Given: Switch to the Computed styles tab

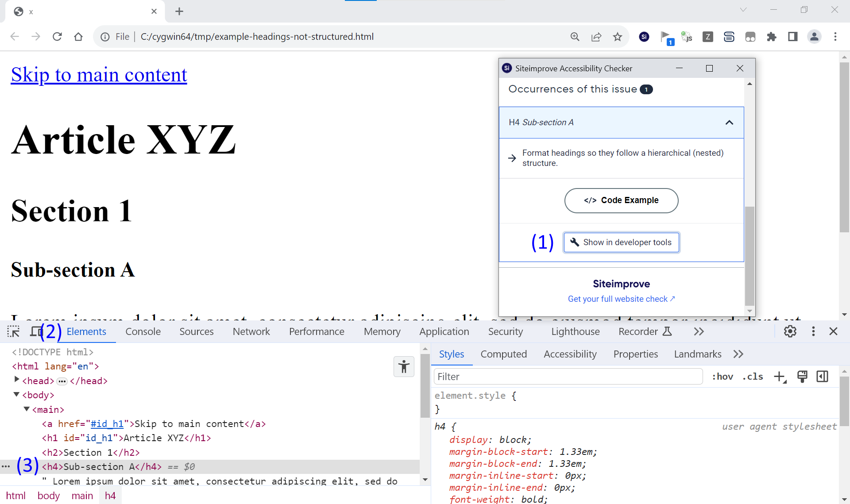Looking at the screenshot, I should pyautogui.click(x=504, y=354).
